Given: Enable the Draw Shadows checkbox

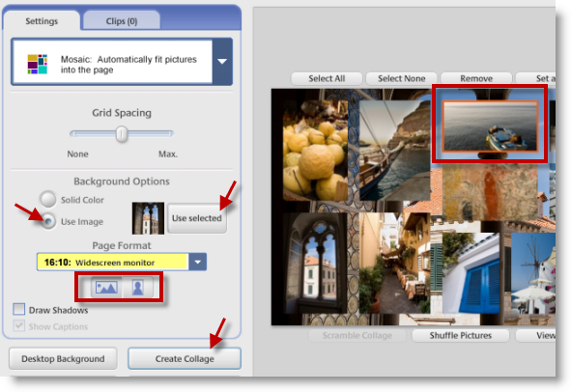Looking at the screenshot, I should [x=19, y=309].
